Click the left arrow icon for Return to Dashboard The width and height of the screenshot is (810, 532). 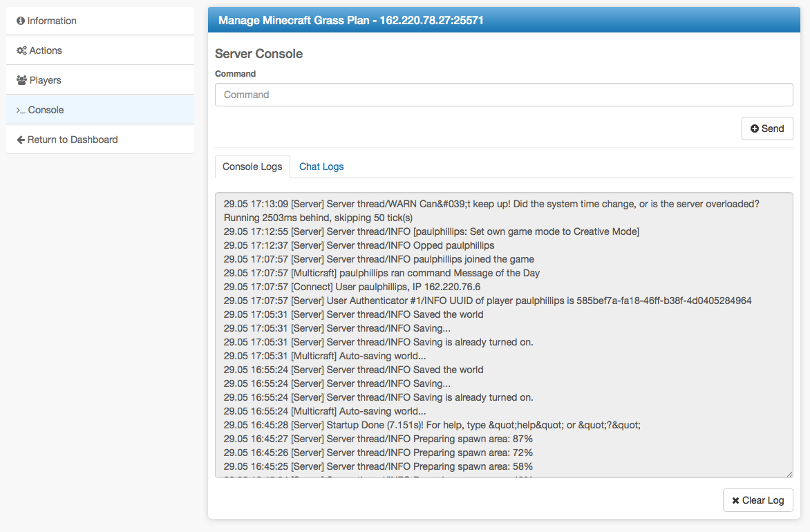coord(21,140)
